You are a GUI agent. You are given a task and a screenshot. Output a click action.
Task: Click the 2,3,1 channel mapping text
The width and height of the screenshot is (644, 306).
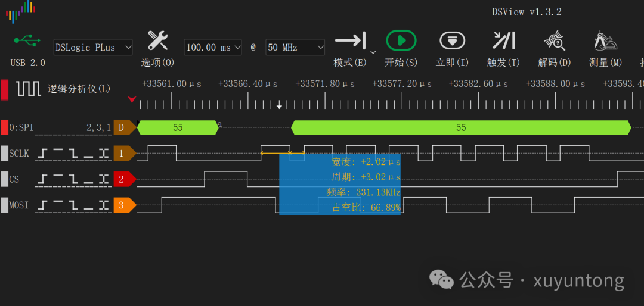pos(98,128)
